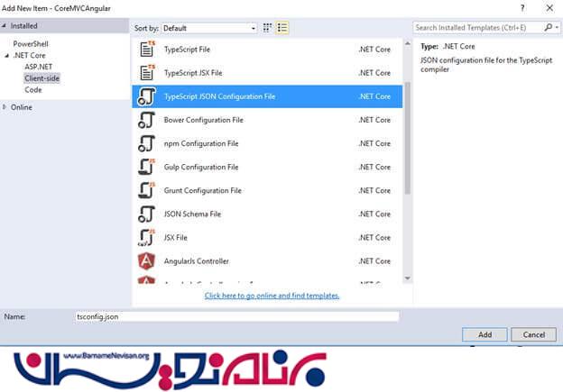Select the 'Gulp Configuration File' name
Screen dimensions: 563x392
pos(201,167)
